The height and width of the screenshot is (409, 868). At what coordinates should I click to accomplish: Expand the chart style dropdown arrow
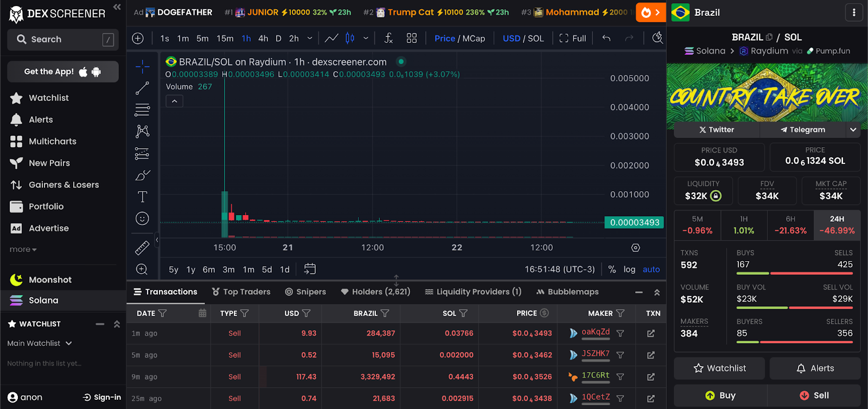(x=366, y=38)
